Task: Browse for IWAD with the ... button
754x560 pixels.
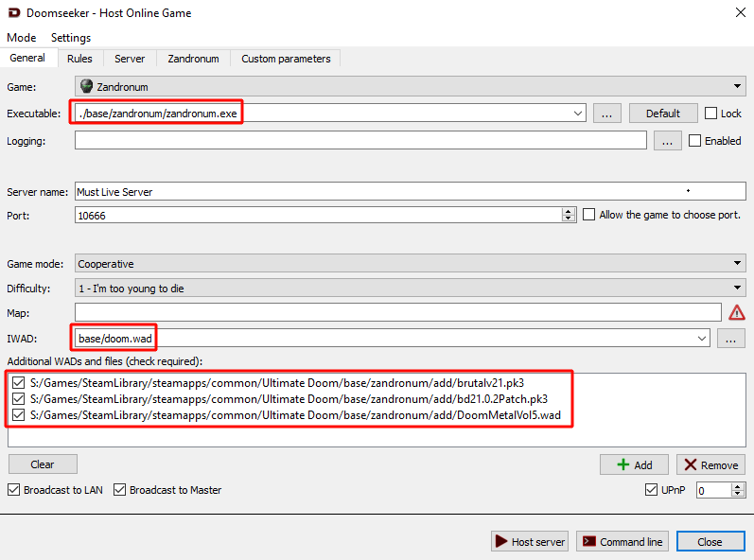Action: coord(731,339)
